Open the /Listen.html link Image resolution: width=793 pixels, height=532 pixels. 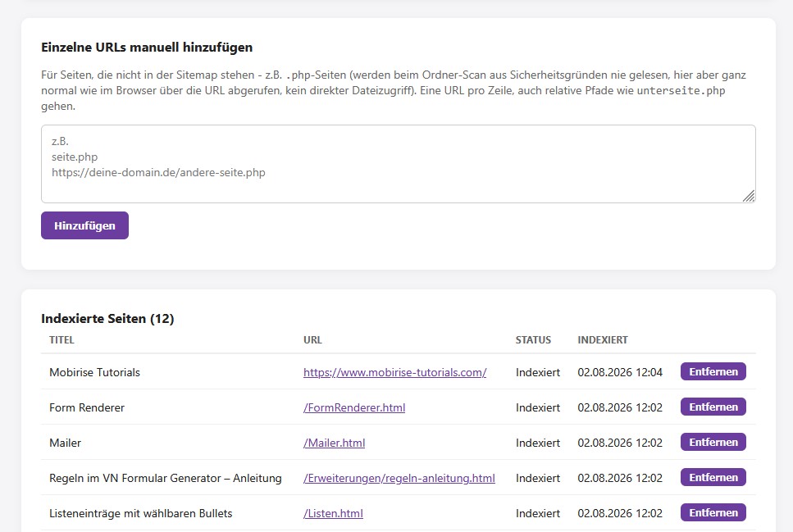[x=333, y=513]
